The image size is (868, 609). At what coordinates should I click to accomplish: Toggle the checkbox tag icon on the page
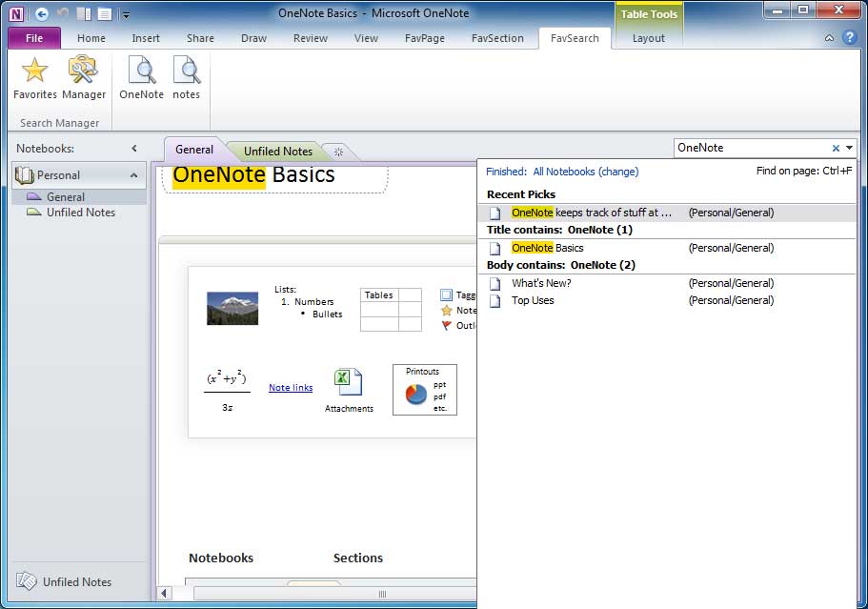point(446,295)
